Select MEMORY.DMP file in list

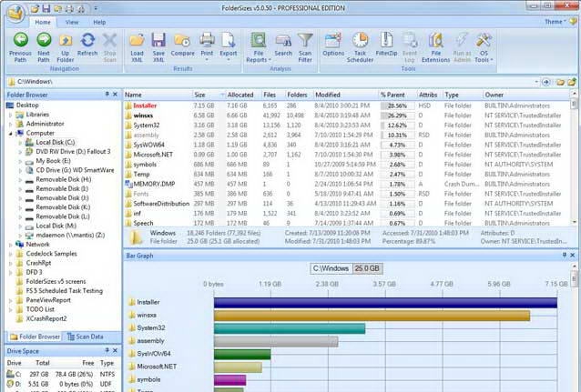point(346,184)
